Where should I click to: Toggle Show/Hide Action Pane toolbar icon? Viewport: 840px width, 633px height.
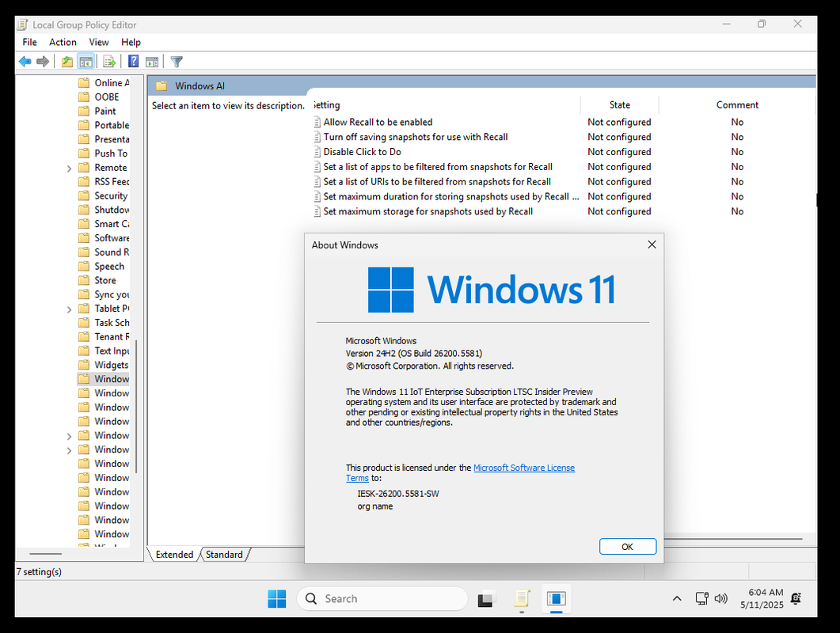[x=152, y=62]
